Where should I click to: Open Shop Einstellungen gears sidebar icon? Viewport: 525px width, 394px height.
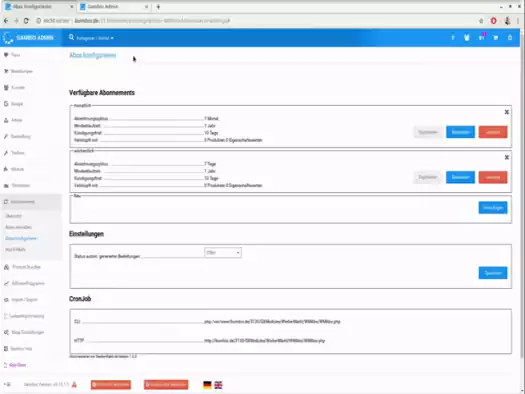[6, 332]
